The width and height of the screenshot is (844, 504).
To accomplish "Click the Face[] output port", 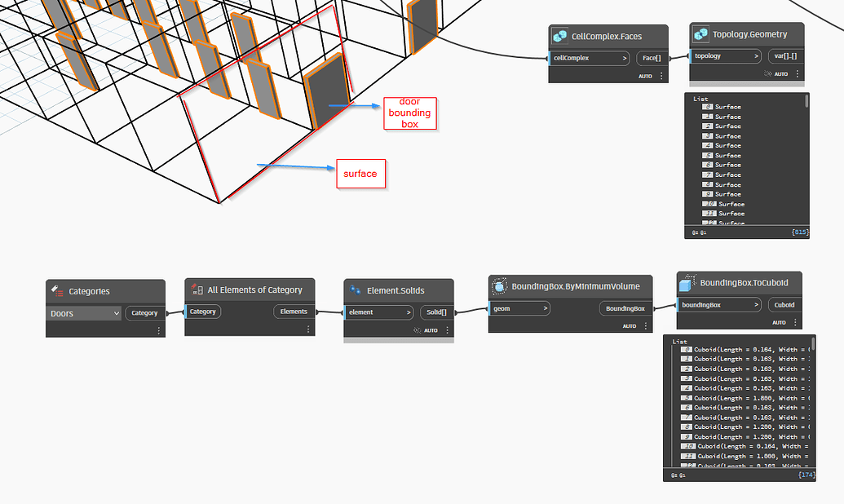I will [x=651, y=57].
